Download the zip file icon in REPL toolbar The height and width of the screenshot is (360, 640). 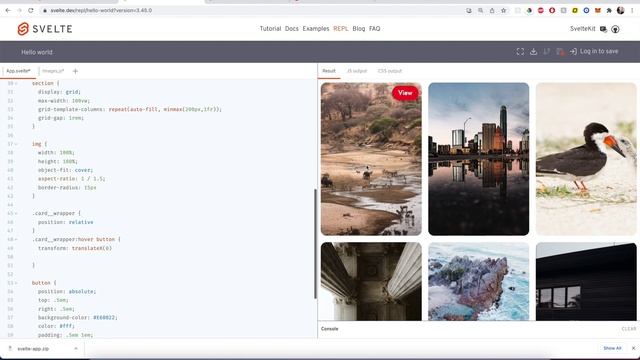click(x=533, y=51)
